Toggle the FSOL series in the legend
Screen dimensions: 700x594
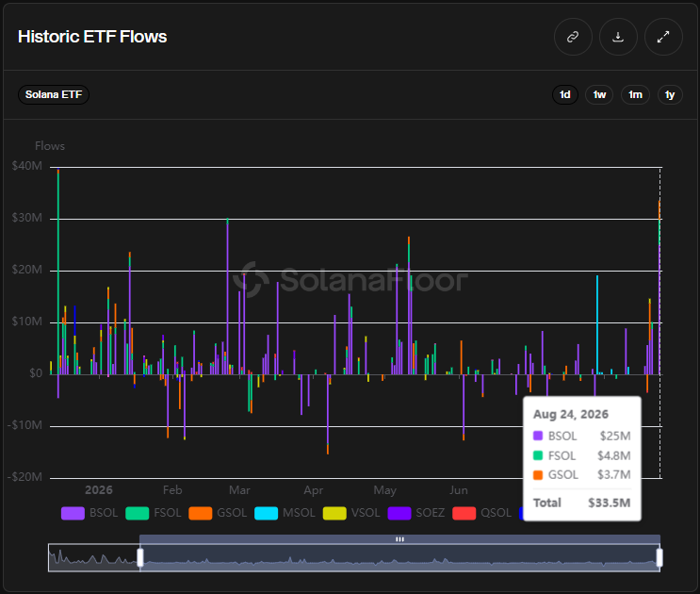coord(154,513)
